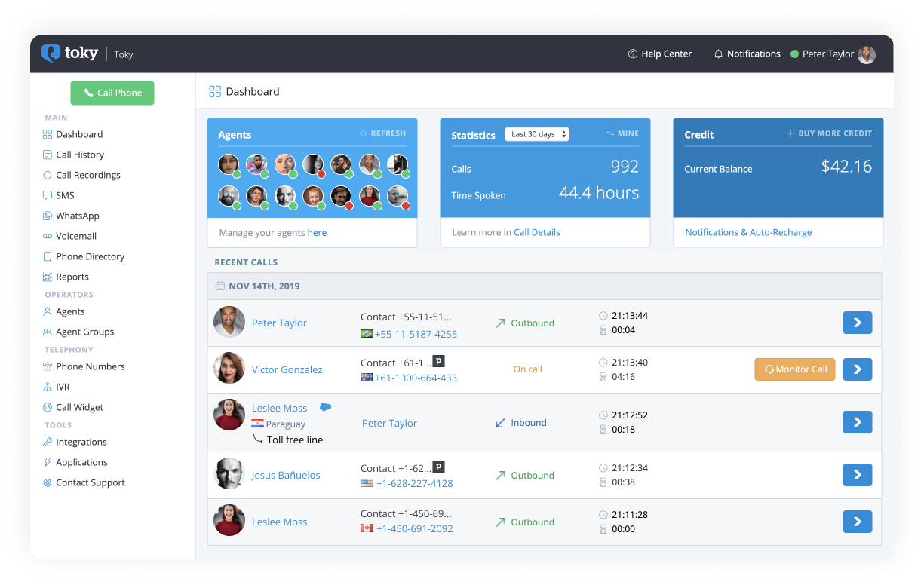Click the Phone Directory book icon
Screen dimensions: 924x585
click(48, 256)
